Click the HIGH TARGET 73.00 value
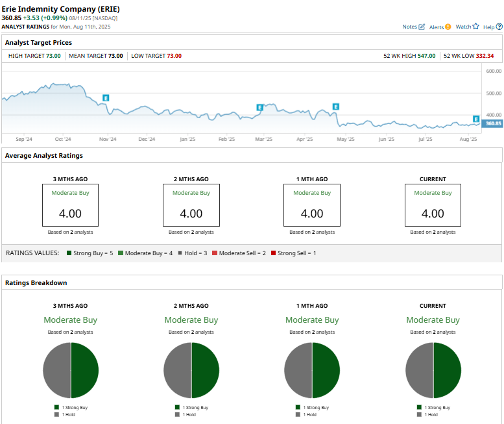This screenshot has height=424, width=504. (53, 56)
